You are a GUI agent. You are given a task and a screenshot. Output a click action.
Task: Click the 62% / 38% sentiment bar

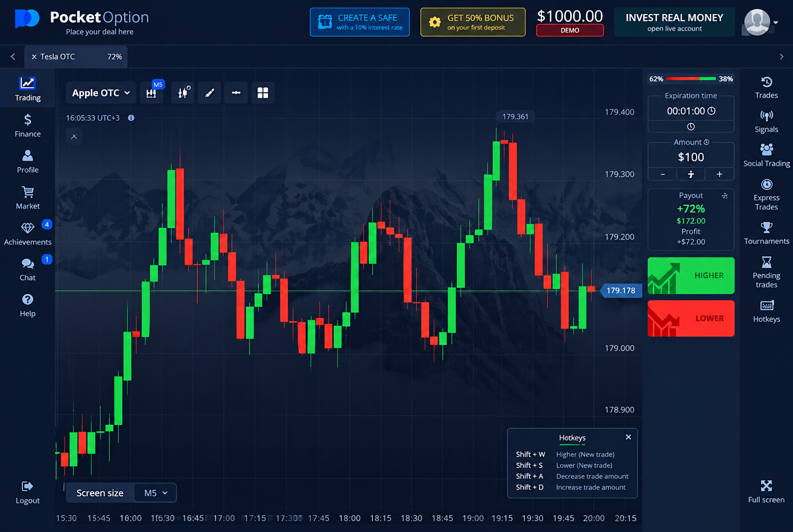[690, 79]
